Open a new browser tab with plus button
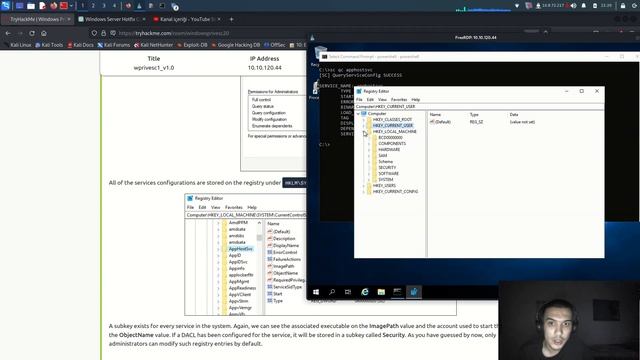Image resolution: width=640 pixels, height=360 pixels. click(x=231, y=19)
